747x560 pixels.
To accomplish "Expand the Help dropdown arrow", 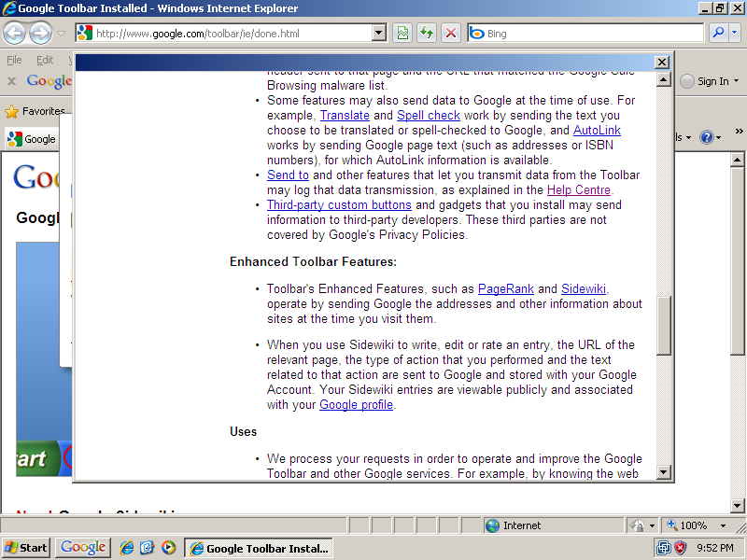I will tap(718, 138).
